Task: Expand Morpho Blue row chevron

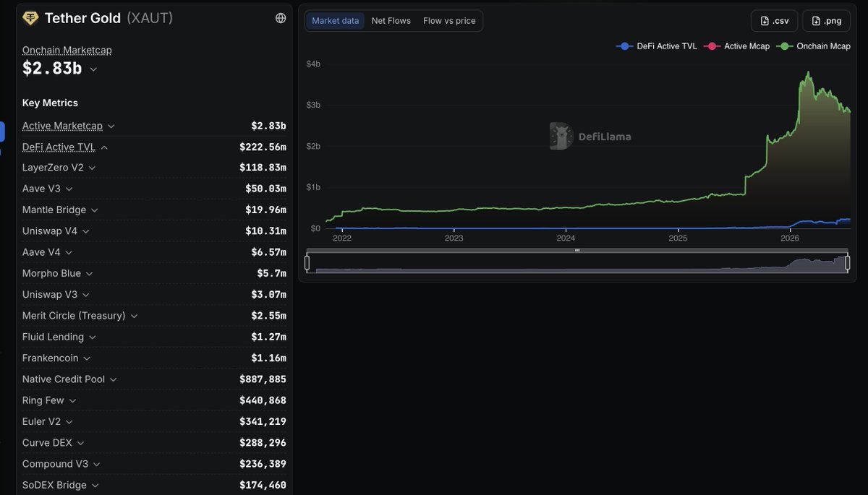Action: click(88, 274)
